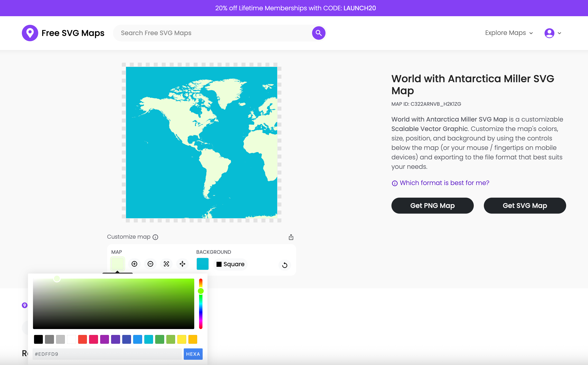Image resolution: width=588 pixels, height=365 pixels.
Task: Open the Square background shape selector
Action: point(230,264)
